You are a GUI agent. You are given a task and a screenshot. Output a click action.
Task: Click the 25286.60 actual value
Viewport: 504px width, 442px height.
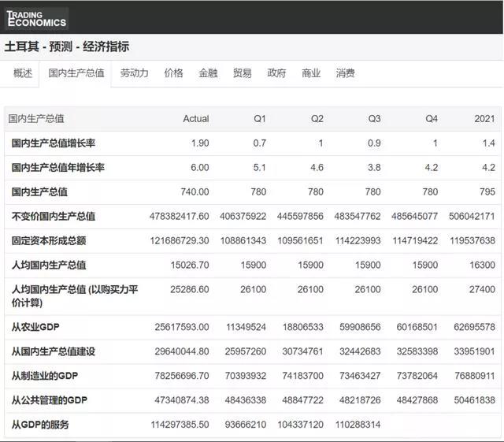point(190,289)
